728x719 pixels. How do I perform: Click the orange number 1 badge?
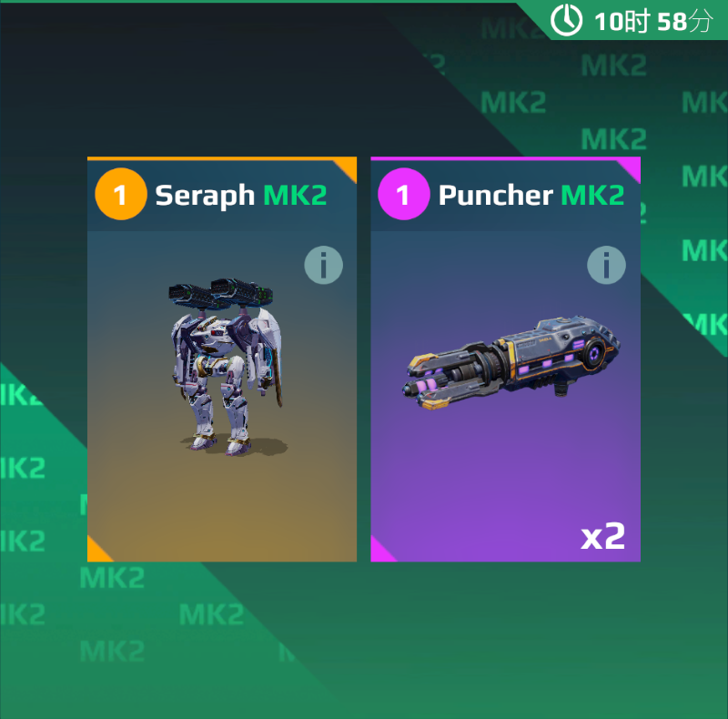[121, 194]
